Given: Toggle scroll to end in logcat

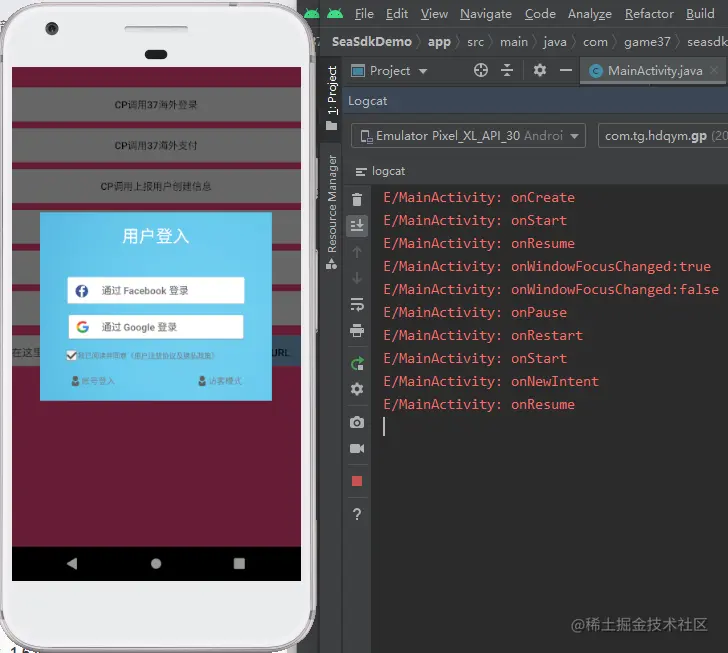Looking at the screenshot, I should tap(357, 226).
